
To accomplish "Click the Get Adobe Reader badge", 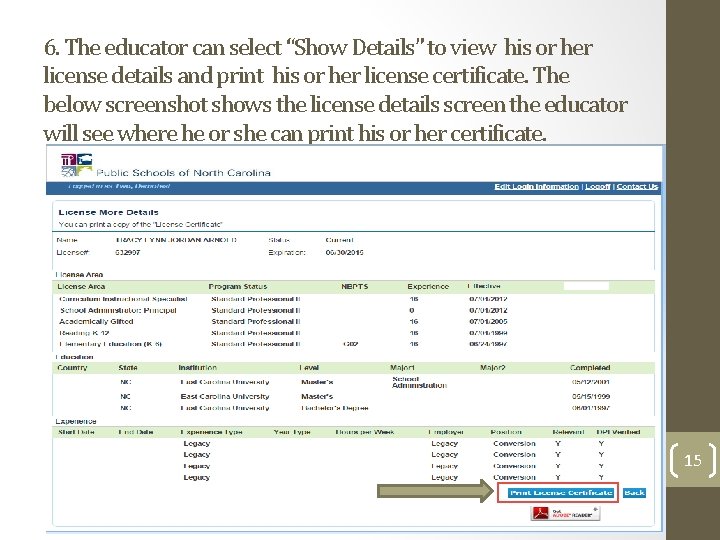I will pos(565,513).
